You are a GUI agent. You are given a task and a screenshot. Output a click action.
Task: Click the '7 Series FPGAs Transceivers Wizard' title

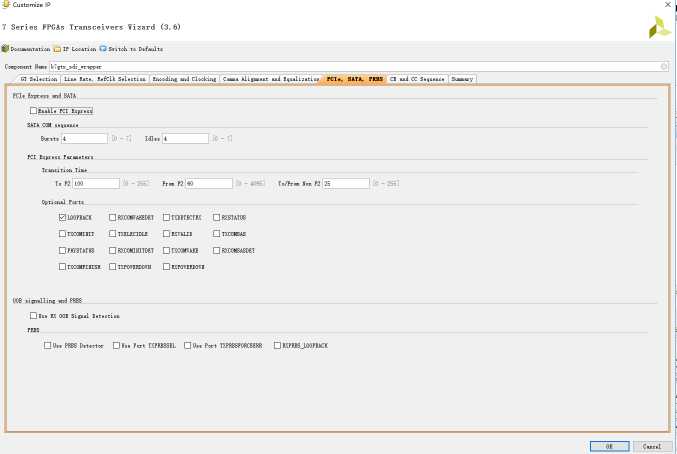tap(91, 27)
